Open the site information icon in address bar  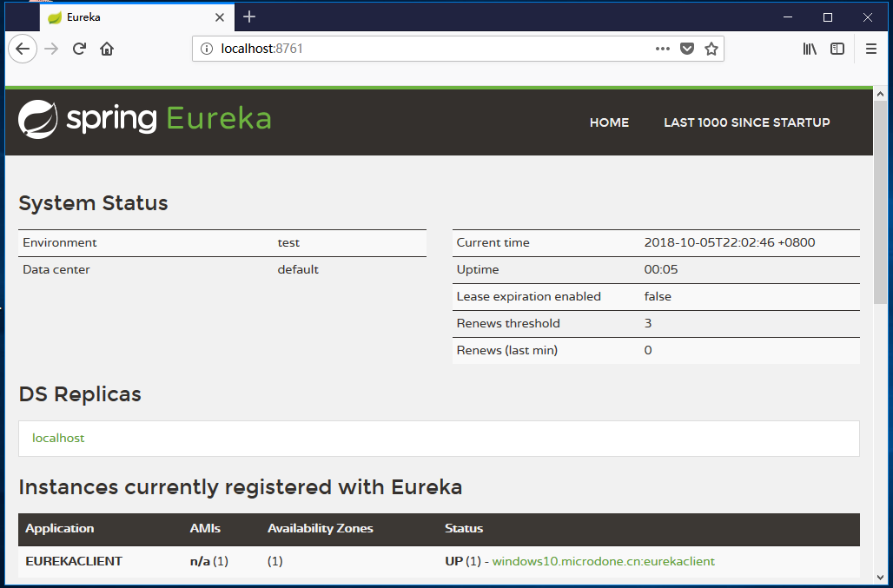[x=207, y=49]
